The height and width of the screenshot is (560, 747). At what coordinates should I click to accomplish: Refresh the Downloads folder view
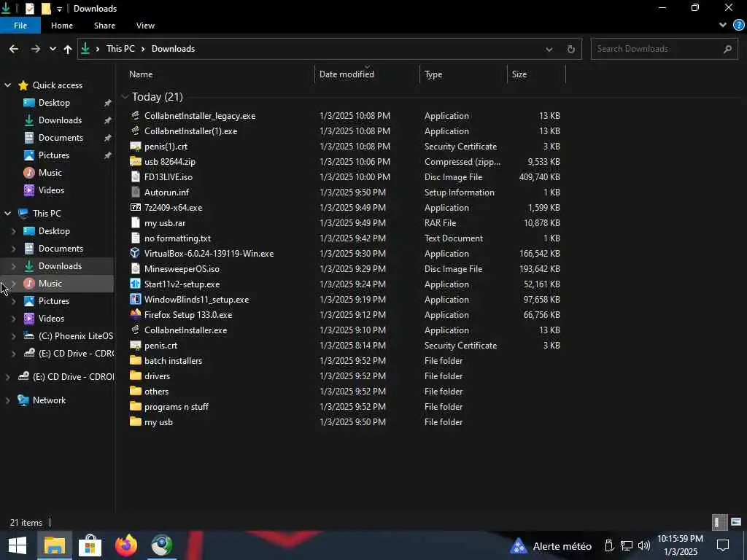570,49
